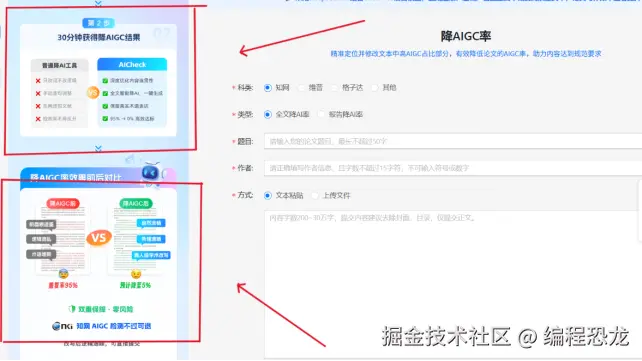Click into the 作者 input field
Viewport: 642px width, 361px height.
tap(453, 168)
